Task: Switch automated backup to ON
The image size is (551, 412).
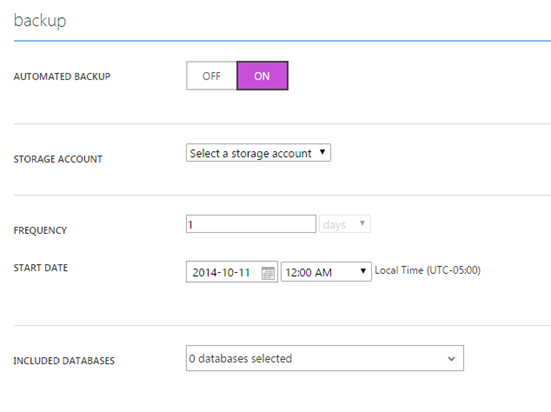Action: click(x=262, y=76)
